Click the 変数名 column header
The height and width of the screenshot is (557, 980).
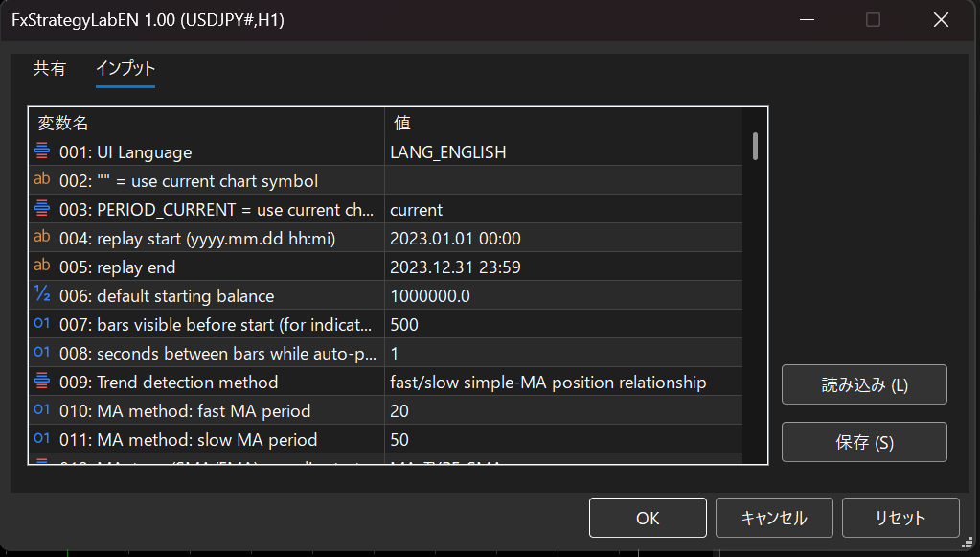pyautogui.click(x=206, y=123)
